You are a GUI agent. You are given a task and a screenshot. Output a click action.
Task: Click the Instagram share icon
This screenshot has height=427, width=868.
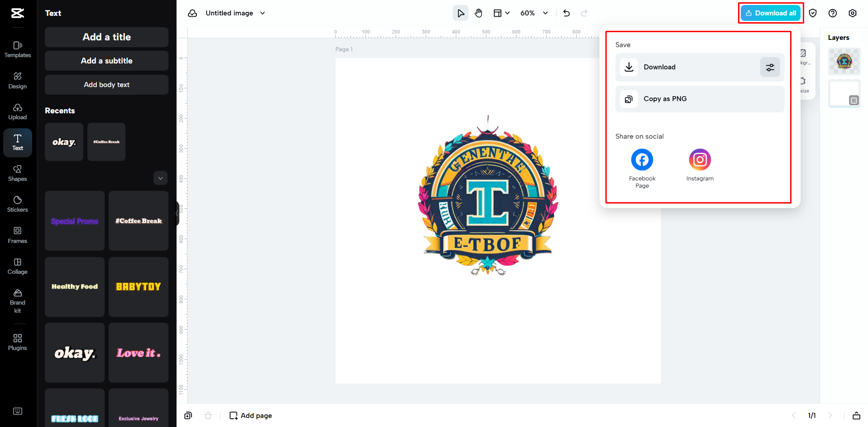[x=700, y=160]
